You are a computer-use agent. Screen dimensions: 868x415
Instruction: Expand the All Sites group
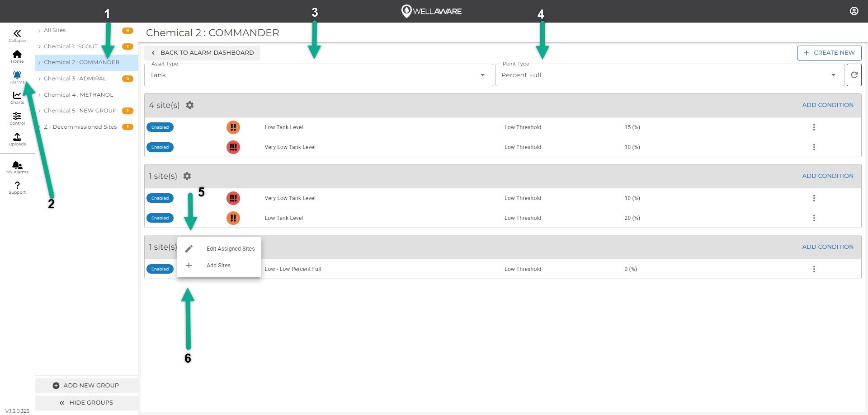click(x=39, y=31)
